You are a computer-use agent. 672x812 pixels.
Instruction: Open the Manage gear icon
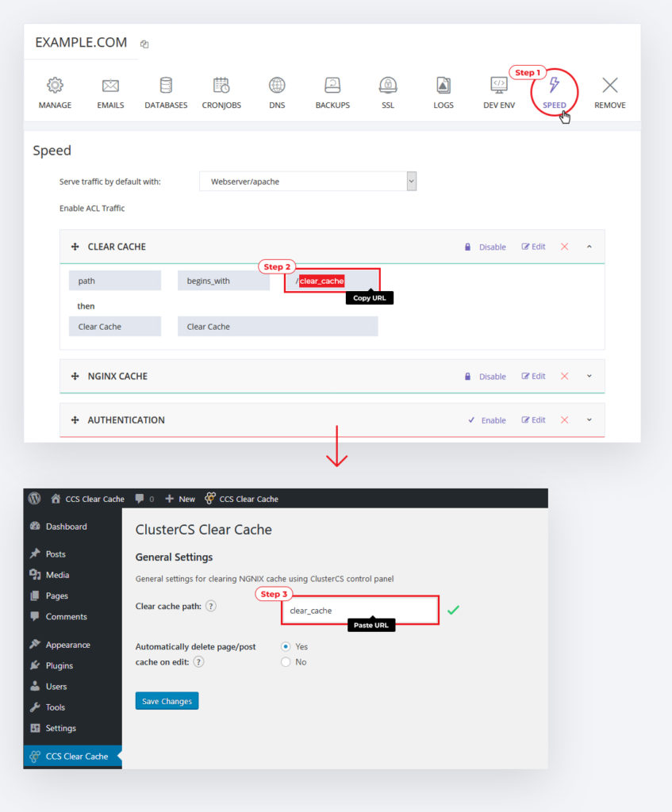(x=55, y=85)
